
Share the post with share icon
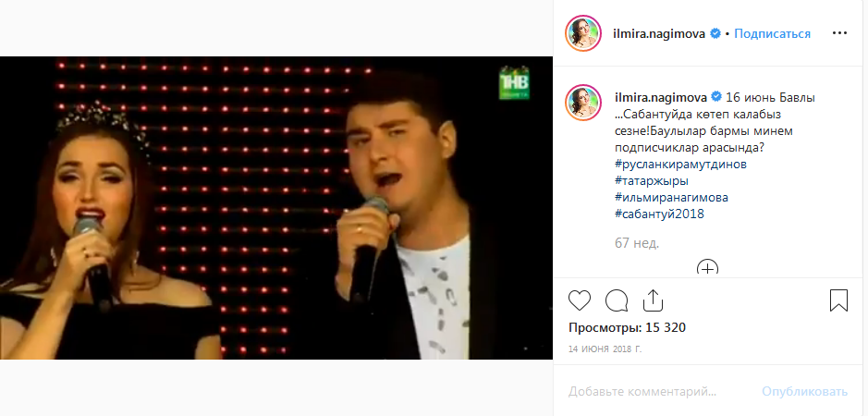pyautogui.click(x=653, y=300)
